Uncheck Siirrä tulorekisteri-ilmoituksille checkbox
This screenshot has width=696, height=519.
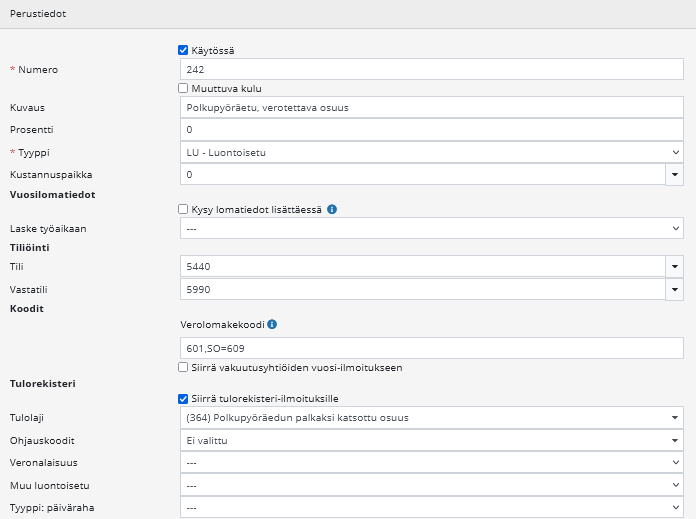[183, 398]
